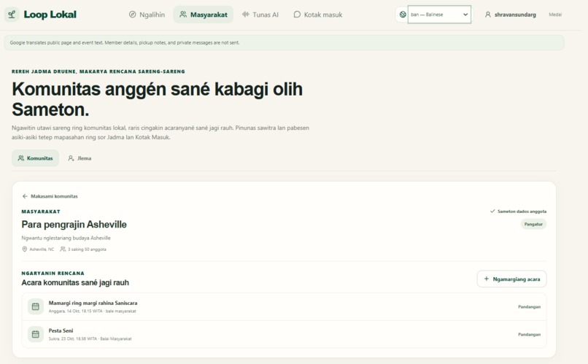Click the Para pengrajin Asheville heading

click(x=74, y=225)
